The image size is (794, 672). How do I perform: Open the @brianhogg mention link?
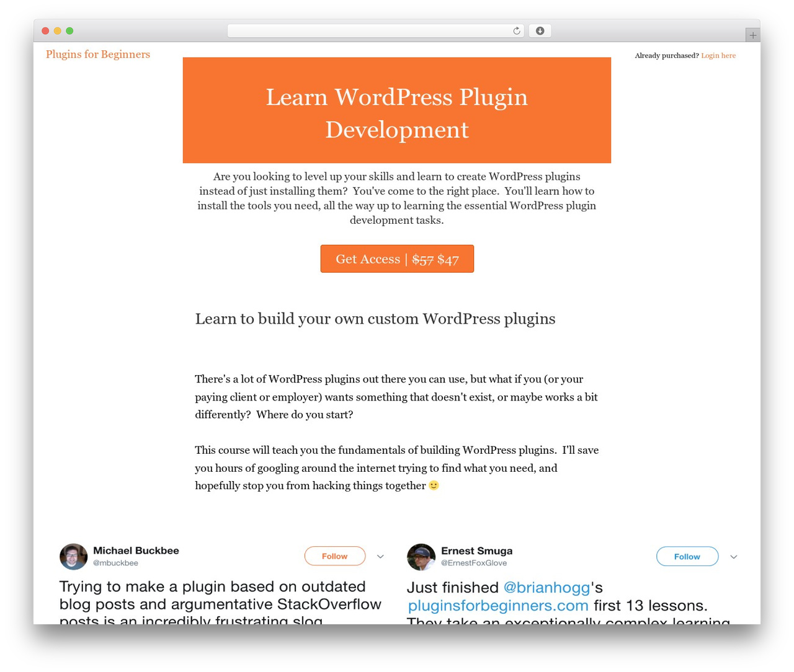[546, 587]
